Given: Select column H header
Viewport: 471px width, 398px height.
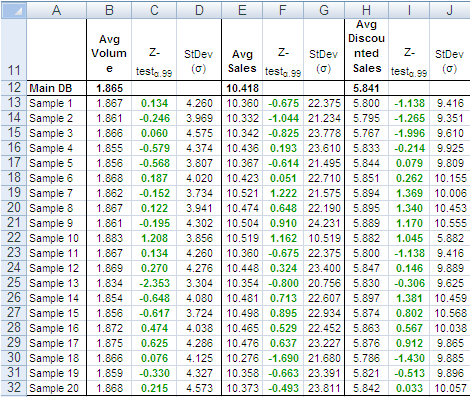Looking at the screenshot, I should [x=366, y=10].
